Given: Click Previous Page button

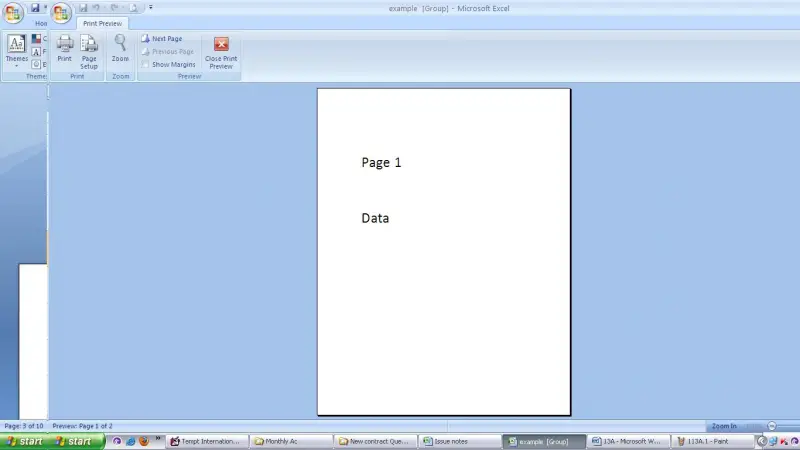Looking at the screenshot, I should point(167,52).
